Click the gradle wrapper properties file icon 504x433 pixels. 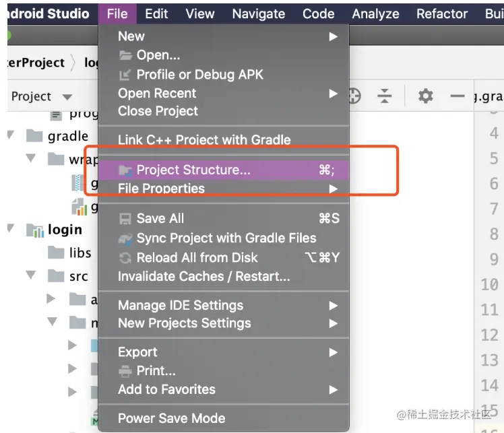click(x=79, y=207)
